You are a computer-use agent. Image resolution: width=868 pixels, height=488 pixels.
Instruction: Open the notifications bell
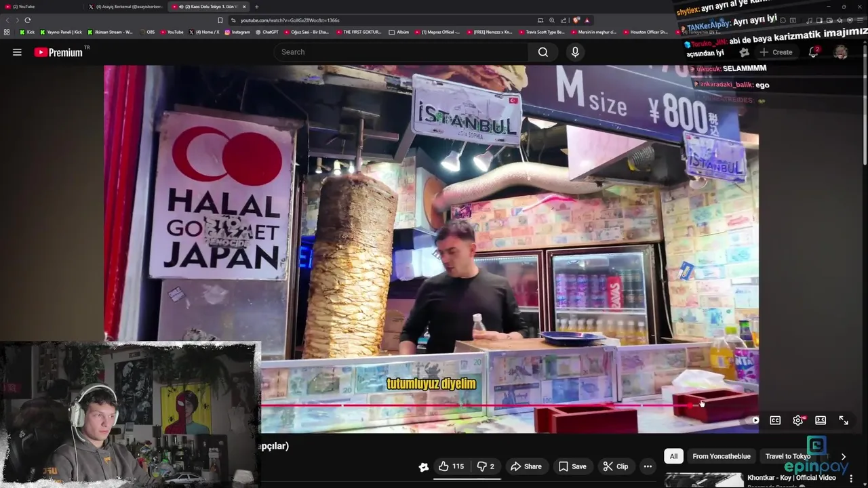(x=813, y=52)
